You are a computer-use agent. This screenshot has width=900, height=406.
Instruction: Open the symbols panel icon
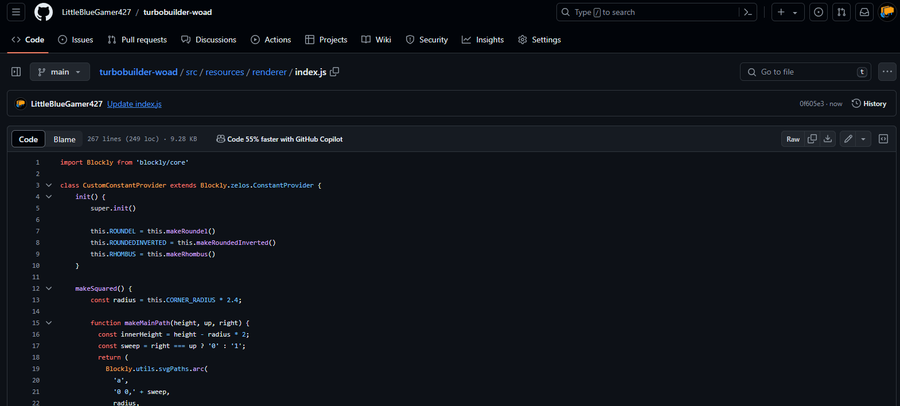[883, 139]
